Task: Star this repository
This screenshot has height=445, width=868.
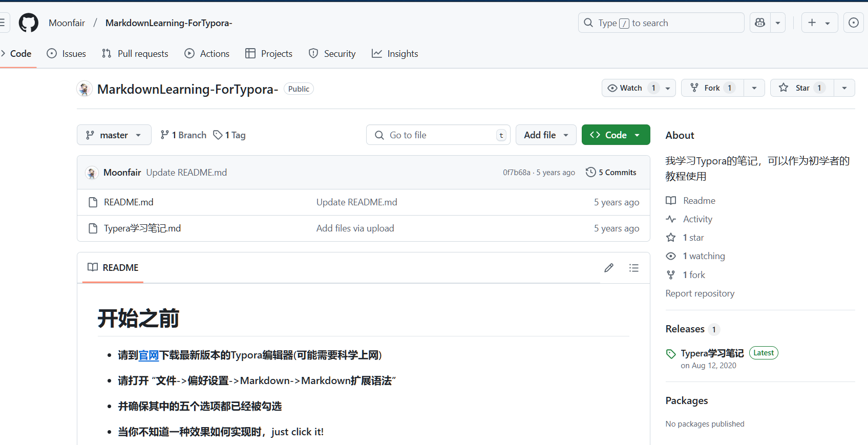Action: pyautogui.click(x=802, y=88)
